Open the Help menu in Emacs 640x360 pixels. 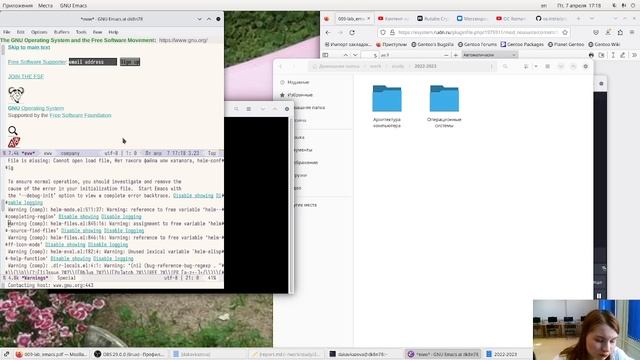click(113, 32)
